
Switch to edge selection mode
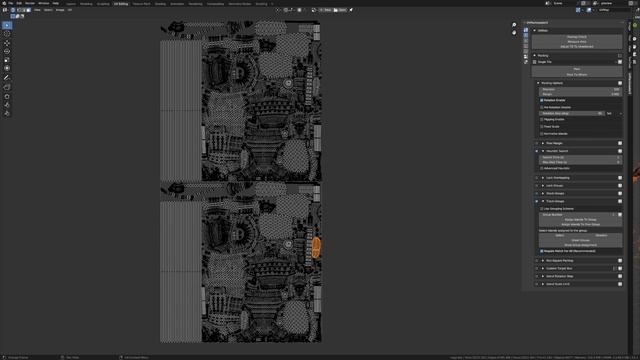[24, 10]
